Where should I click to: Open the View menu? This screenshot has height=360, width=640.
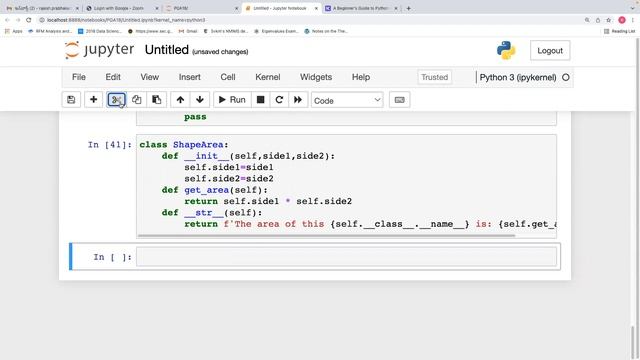[150, 77]
